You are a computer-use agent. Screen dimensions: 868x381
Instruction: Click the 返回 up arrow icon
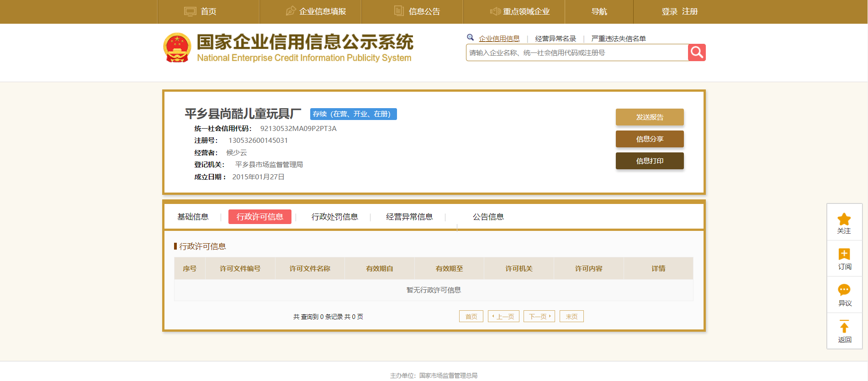click(844, 327)
